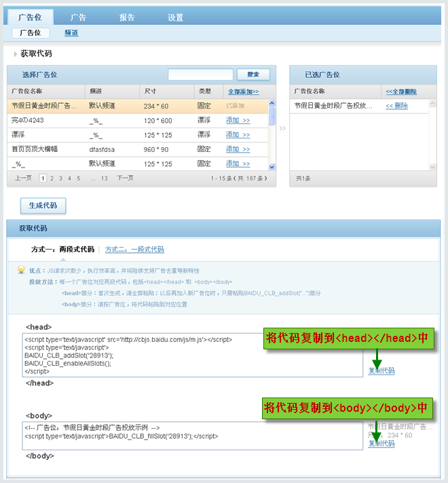Click the >> transfer arrow between panels
This screenshot has width=448, height=483.
pos(282,128)
